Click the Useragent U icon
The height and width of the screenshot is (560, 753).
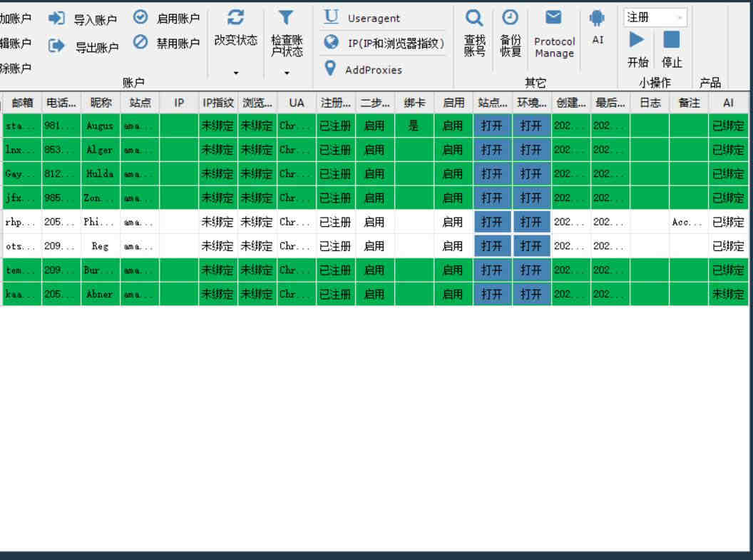pos(331,17)
